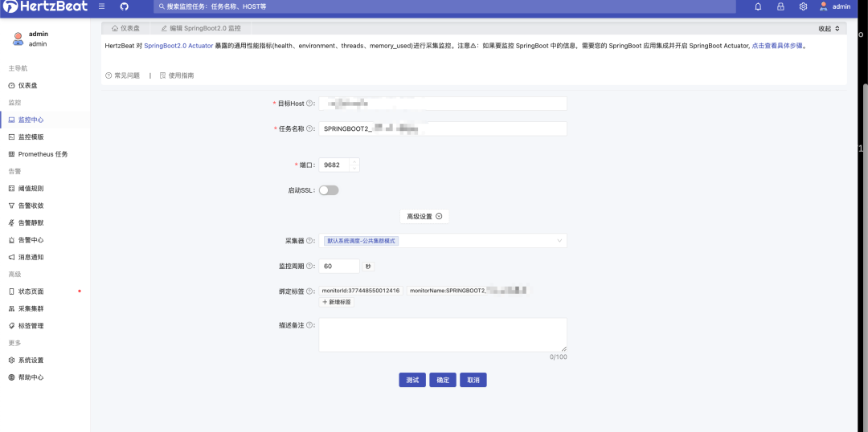
Task: Click 编辑 SpringBoot2.0 监控 breadcrumb
Action: [201, 28]
